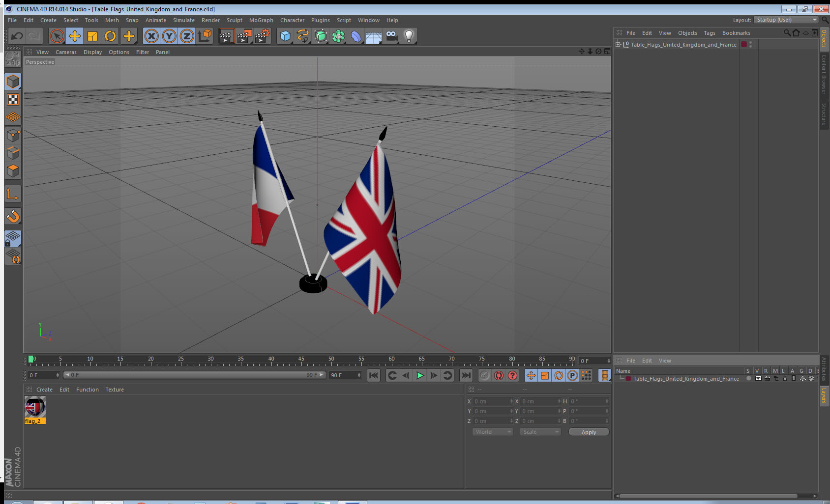Open the Simulate menu
The width and height of the screenshot is (830, 504).
184,20
